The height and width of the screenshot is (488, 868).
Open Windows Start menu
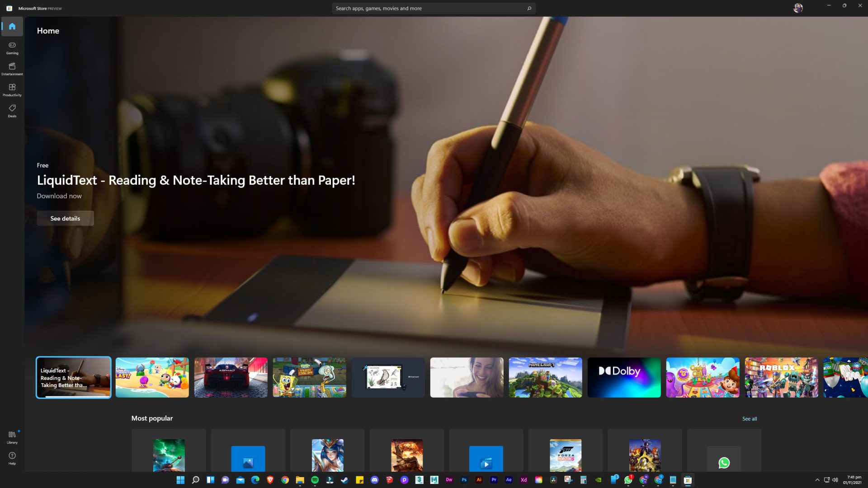(x=180, y=480)
